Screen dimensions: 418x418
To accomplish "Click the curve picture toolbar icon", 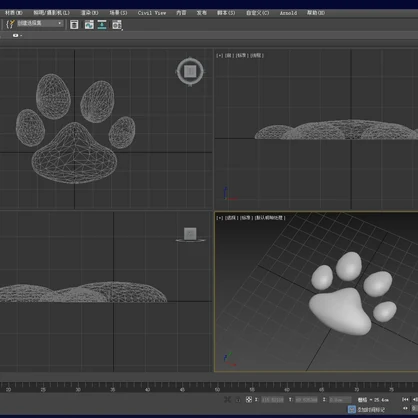I will click(x=89, y=25).
